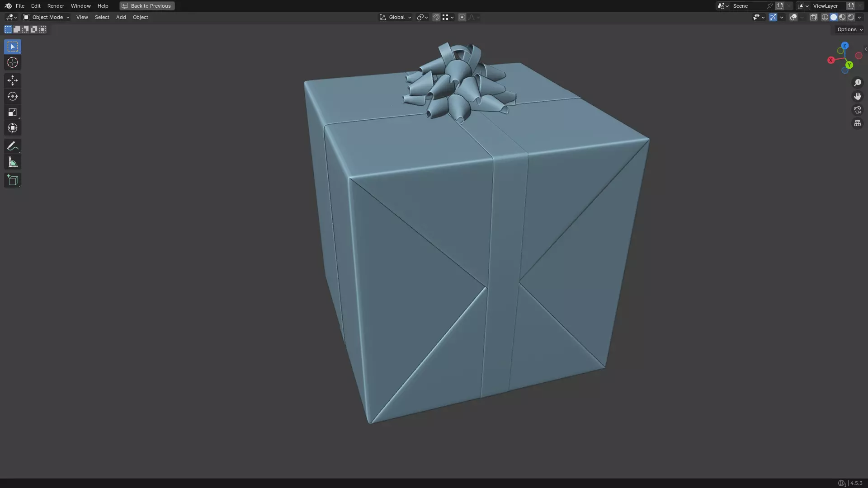This screenshot has height=488, width=868.
Task: Click the Scene name field
Action: (748, 6)
